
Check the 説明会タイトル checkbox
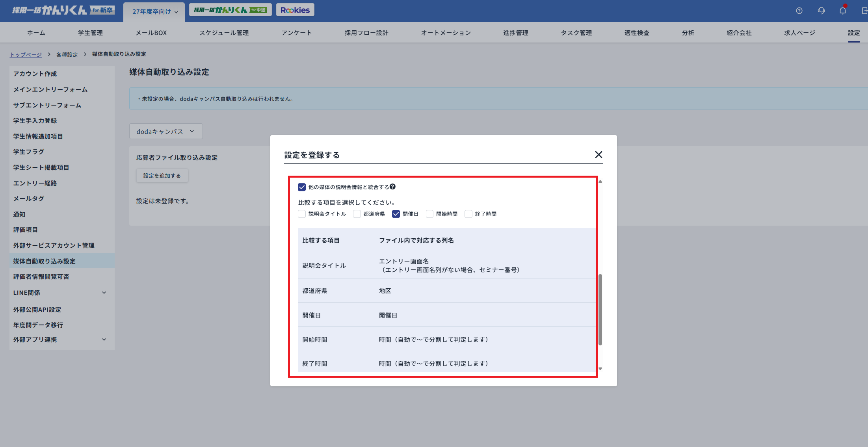tap(302, 214)
